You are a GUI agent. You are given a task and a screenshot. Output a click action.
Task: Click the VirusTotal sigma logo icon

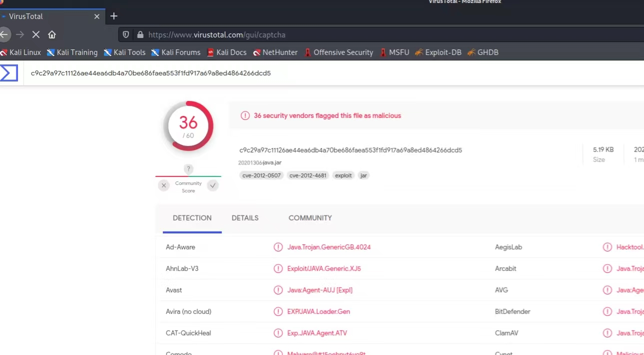8,73
